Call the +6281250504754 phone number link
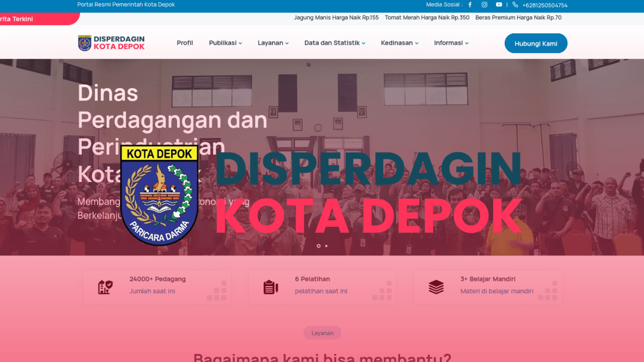The image size is (644, 362). click(545, 5)
